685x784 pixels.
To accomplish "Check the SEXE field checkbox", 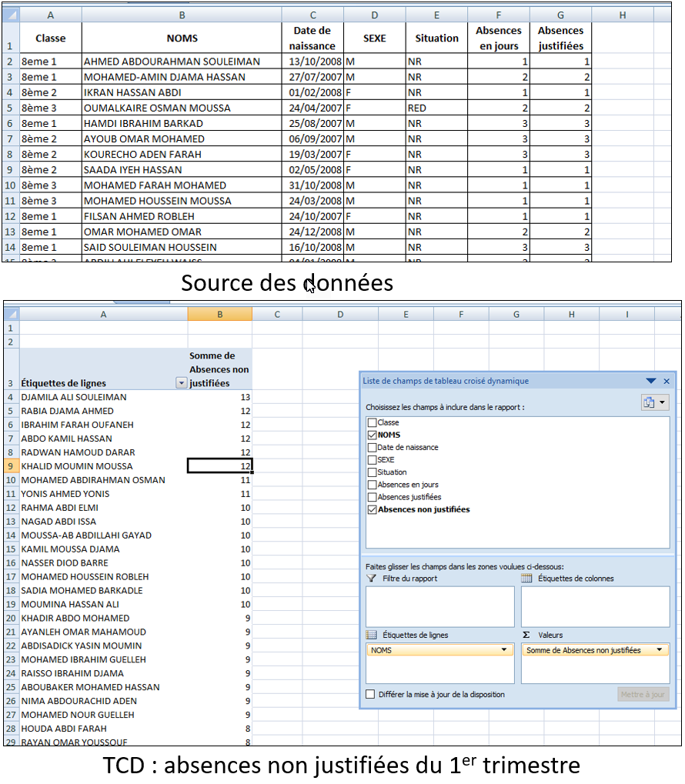I will pyautogui.click(x=372, y=460).
